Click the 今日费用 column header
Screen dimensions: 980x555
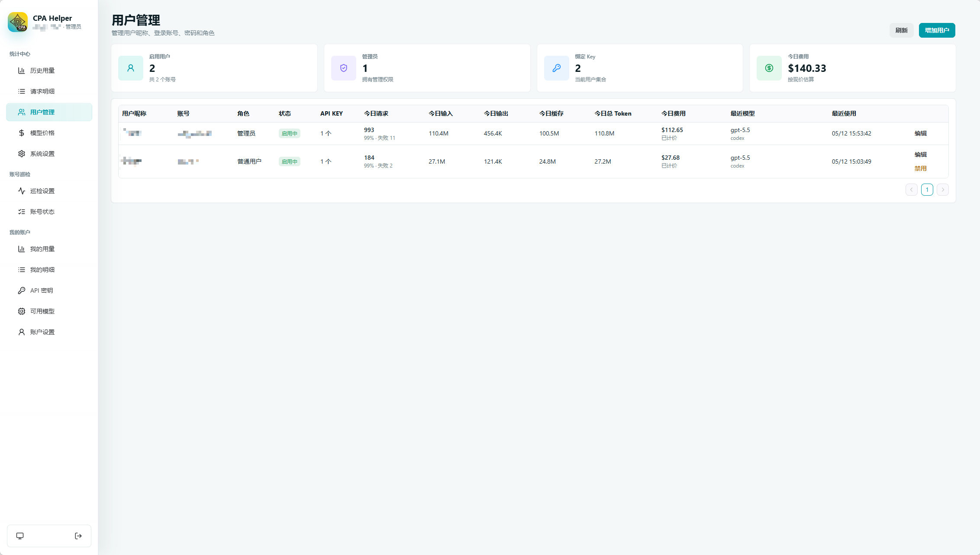pos(674,113)
